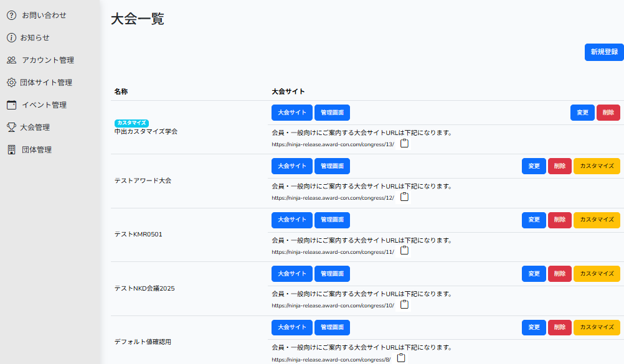The width and height of the screenshot is (624, 364).
Task: Copy the congress/10 URL with clipboard icon
Action: point(404,305)
